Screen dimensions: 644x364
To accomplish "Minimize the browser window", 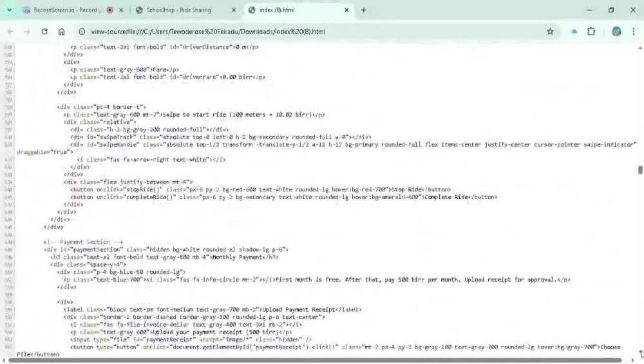I will (589, 10).
